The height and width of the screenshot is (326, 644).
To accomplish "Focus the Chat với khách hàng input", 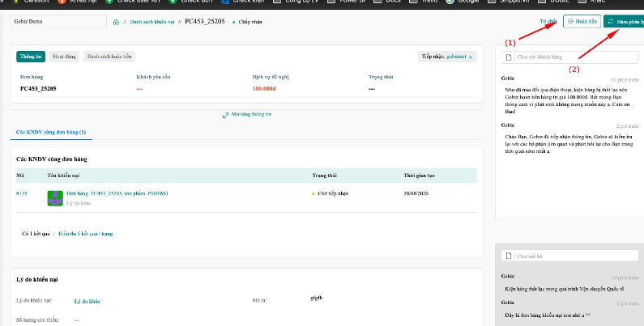I will (x=571, y=57).
